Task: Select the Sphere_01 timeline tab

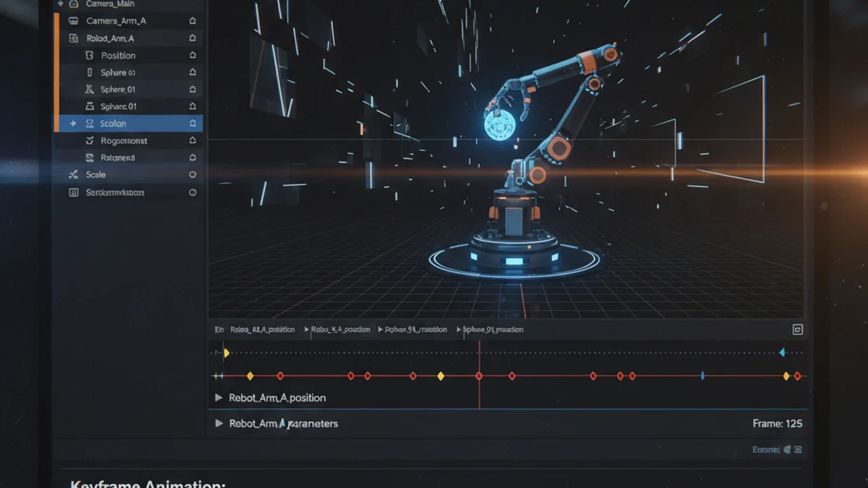Action: click(493, 329)
